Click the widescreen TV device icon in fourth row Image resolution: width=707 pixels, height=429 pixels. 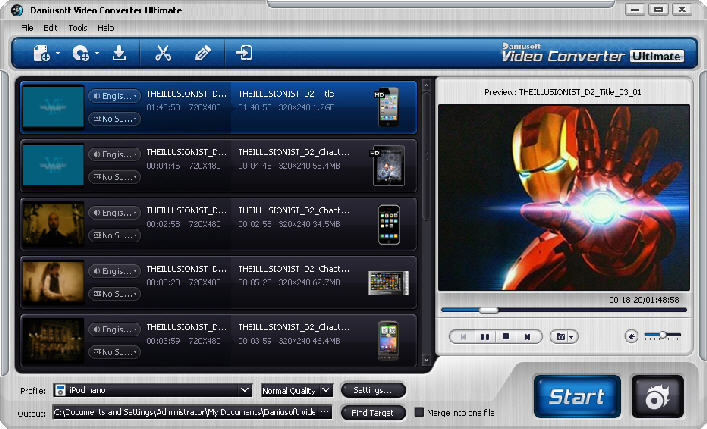tap(388, 283)
